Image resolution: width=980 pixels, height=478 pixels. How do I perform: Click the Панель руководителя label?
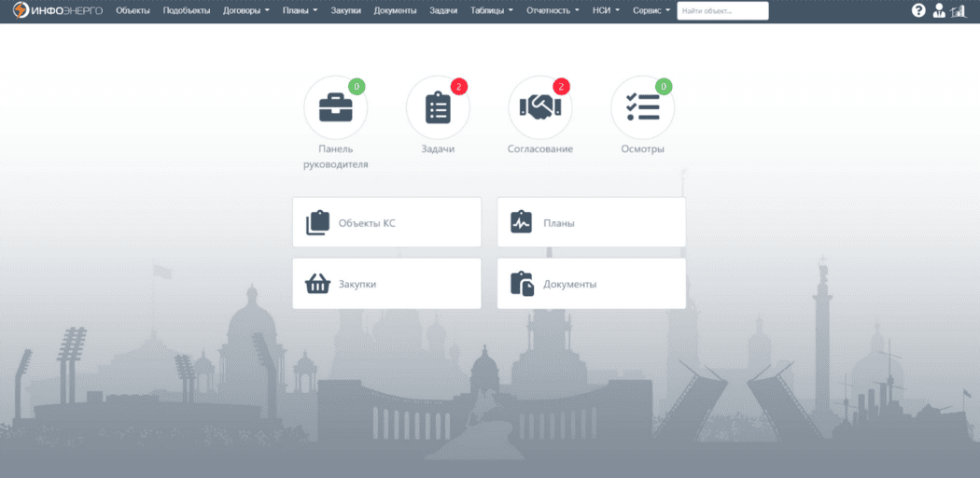coord(336,157)
